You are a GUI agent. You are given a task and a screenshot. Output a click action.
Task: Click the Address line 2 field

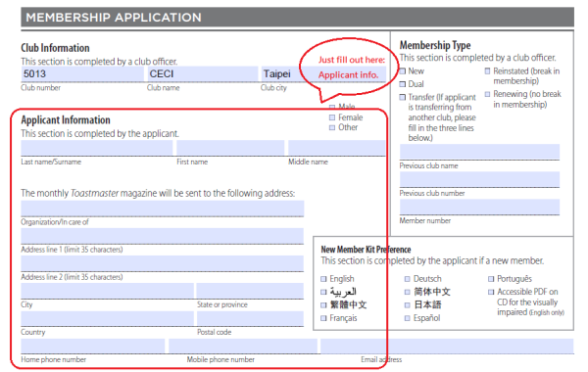pos(163,263)
